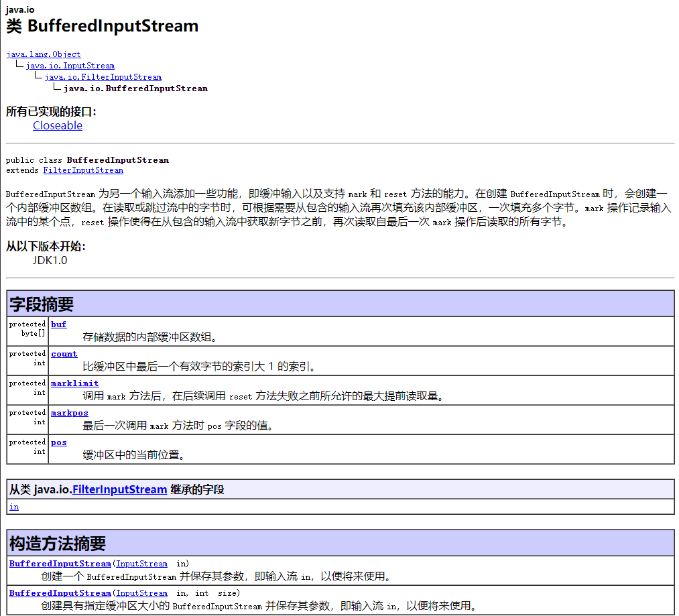This screenshot has height=616, width=679.
Task: Click the 'public class BufferedInputStream' declaration
Action: click(x=88, y=160)
